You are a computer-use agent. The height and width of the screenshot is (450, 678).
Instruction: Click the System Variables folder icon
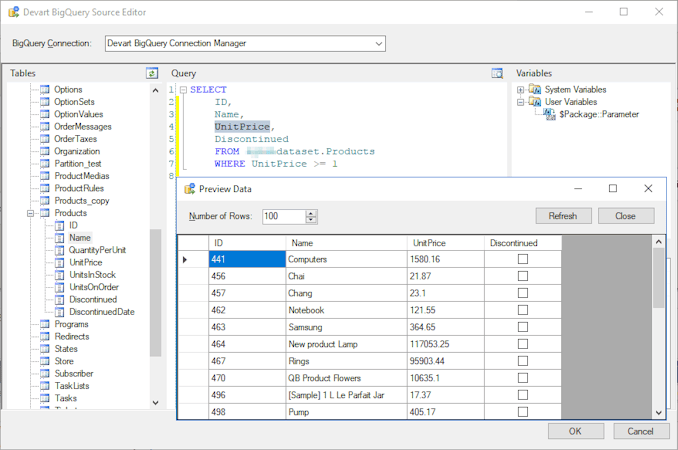(535, 90)
